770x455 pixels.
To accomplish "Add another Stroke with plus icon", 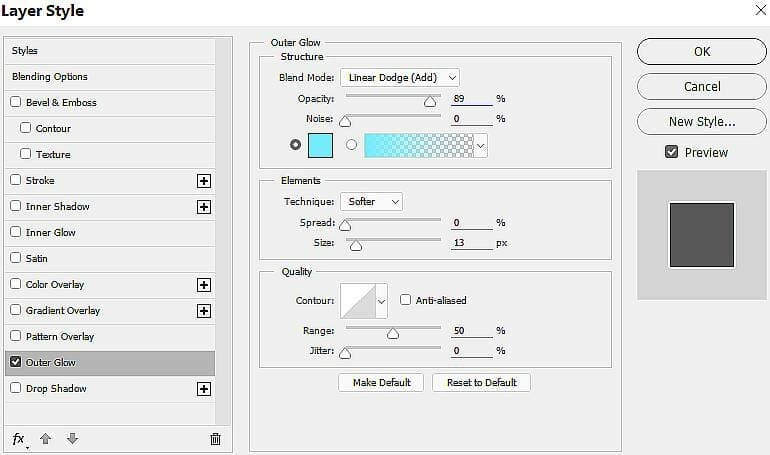I will pos(204,181).
